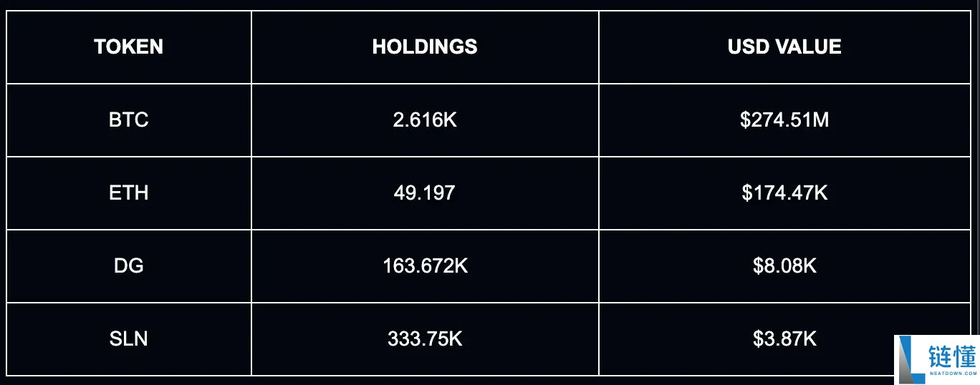Select the BTC token cell
The width and height of the screenshot is (980, 385).
[129, 120]
